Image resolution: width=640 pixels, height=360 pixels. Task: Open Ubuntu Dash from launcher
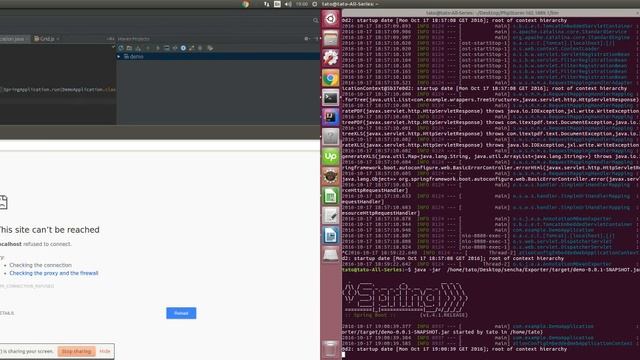331,19
